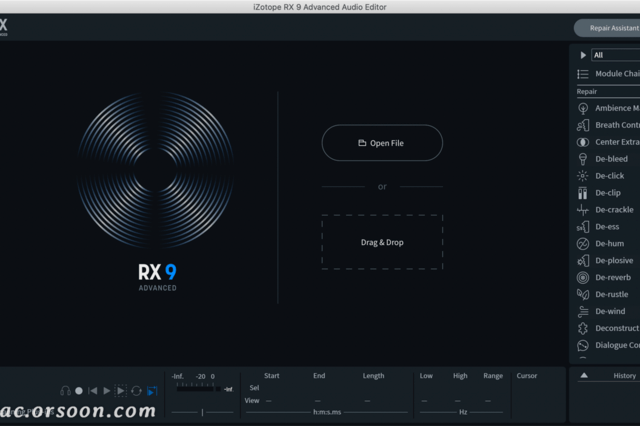Click the Repair category header

(x=587, y=91)
